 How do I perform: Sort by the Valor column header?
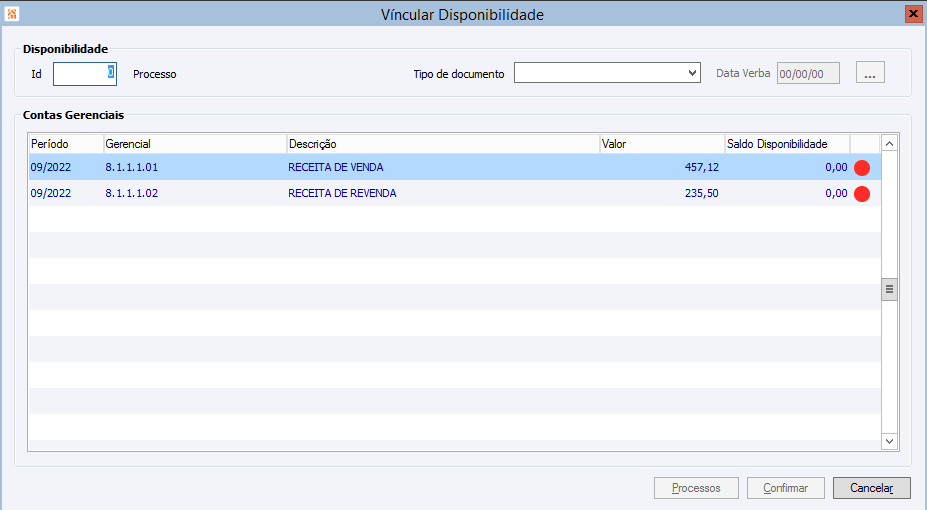[662, 144]
